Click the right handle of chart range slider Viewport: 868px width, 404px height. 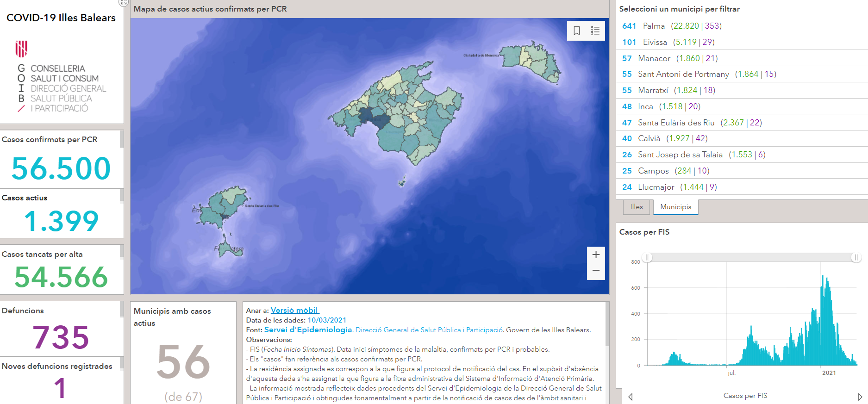pyautogui.click(x=856, y=257)
